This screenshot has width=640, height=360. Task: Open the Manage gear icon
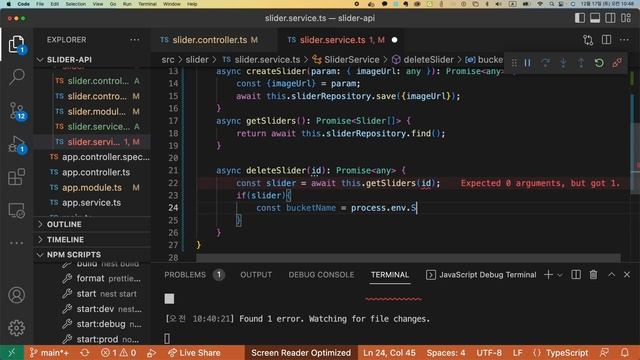[x=16, y=328]
